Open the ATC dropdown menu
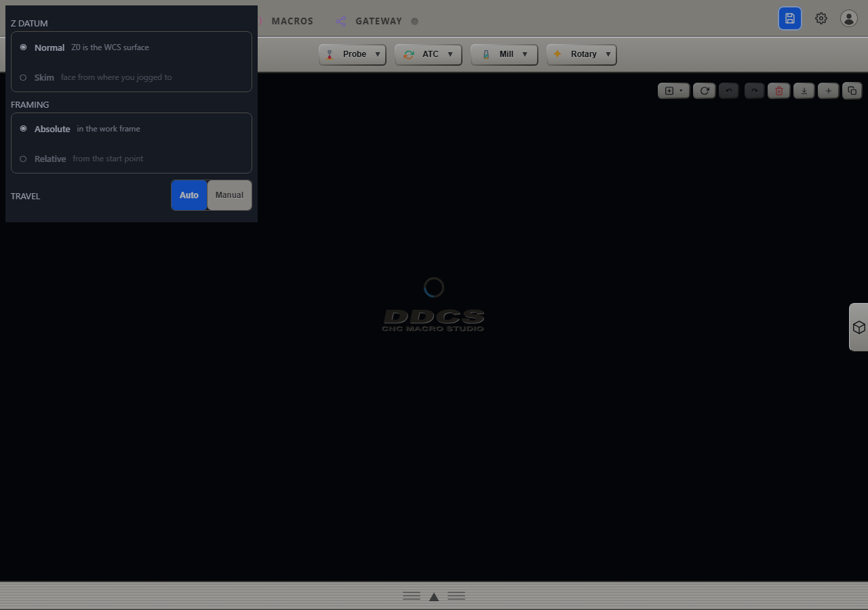 429,54
